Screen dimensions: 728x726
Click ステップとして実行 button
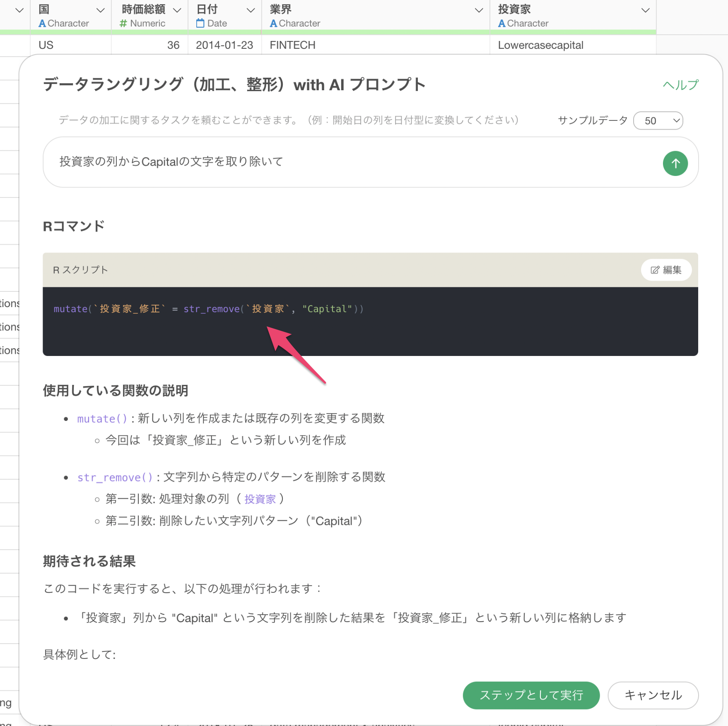point(531,695)
